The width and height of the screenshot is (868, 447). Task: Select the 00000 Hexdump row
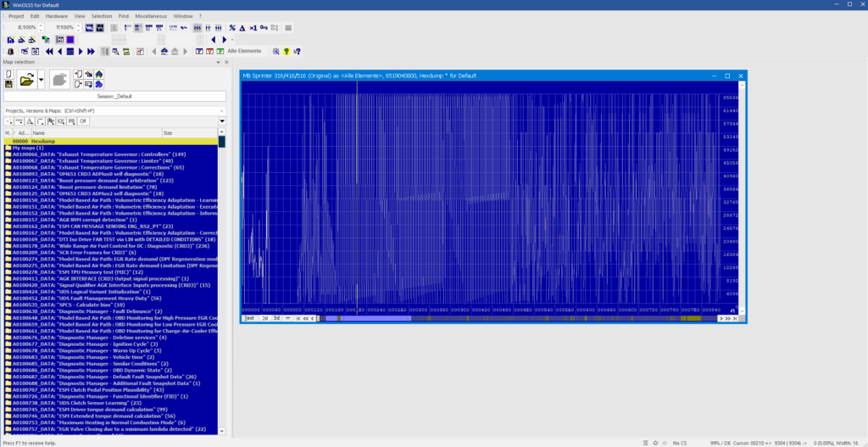pos(111,142)
